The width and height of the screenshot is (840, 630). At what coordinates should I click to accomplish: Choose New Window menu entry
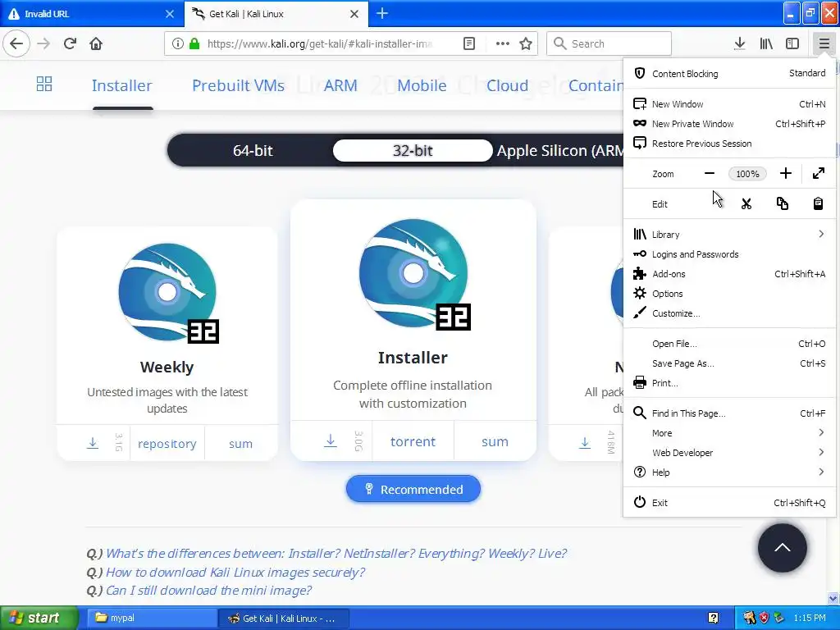pyautogui.click(x=729, y=104)
